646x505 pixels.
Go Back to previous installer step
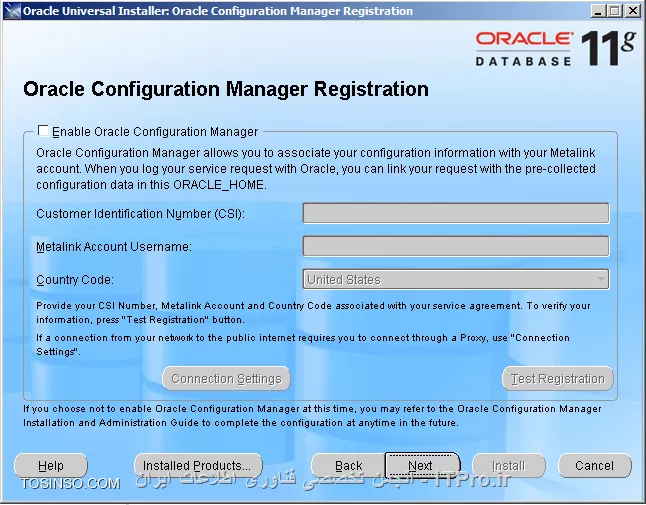348,465
